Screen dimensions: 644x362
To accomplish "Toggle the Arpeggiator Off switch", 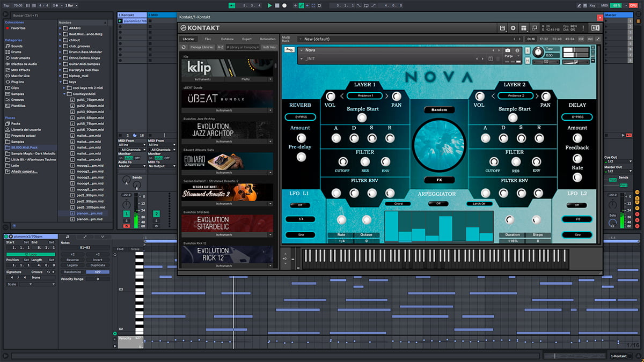I will (x=438, y=204).
